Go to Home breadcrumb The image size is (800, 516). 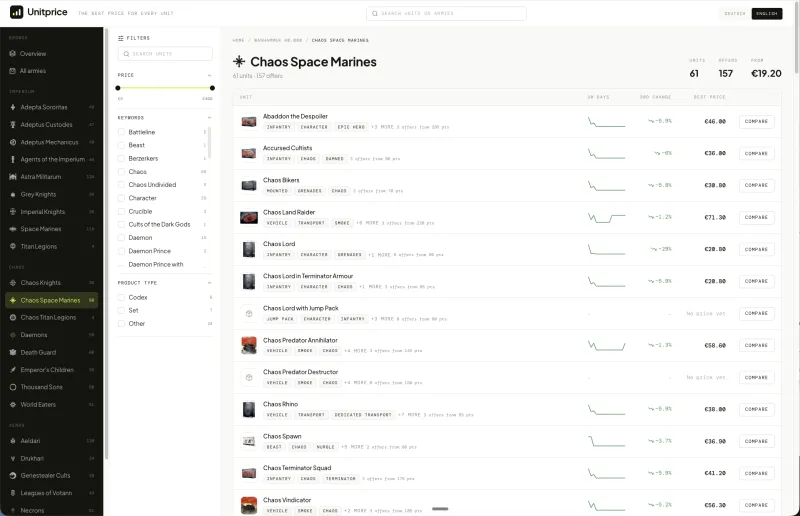coord(238,40)
